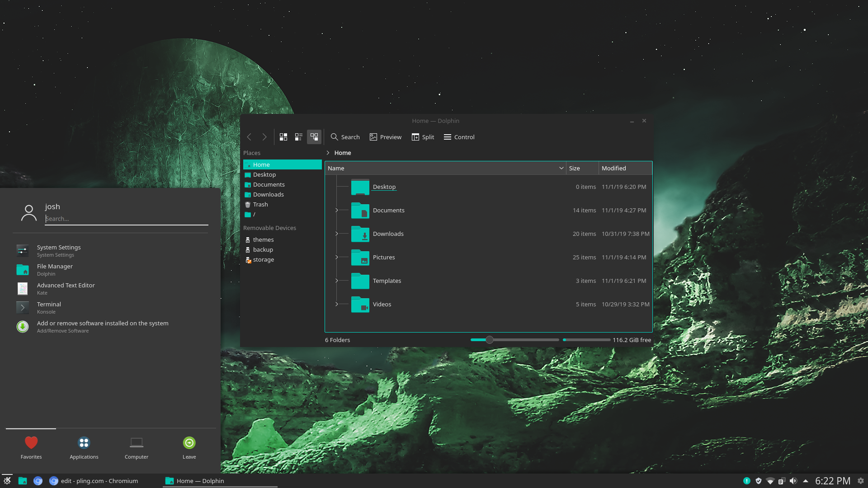
Task: Click breadcrumb arrow before Home
Action: (328, 153)
